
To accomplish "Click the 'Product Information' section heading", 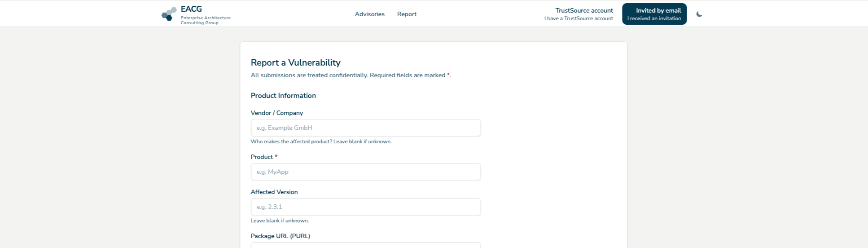I will (x=283, y=95).
